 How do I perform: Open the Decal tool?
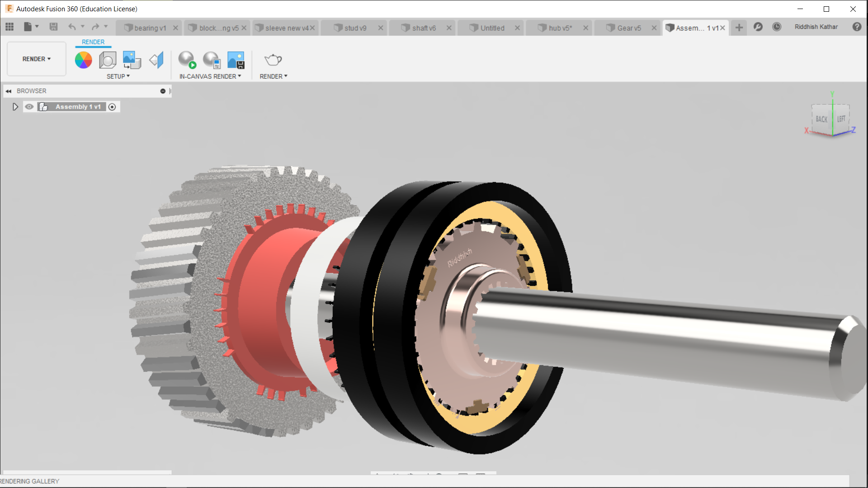(x=132, y=60)
